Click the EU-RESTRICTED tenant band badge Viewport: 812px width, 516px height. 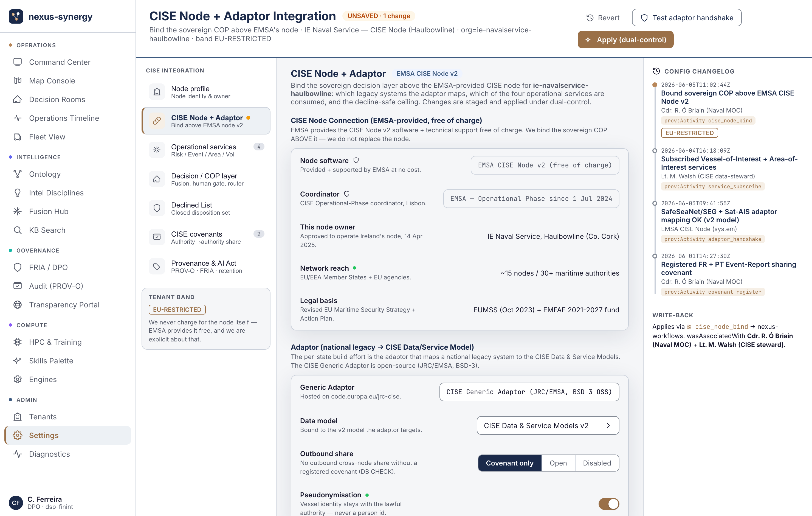[177, 310]
